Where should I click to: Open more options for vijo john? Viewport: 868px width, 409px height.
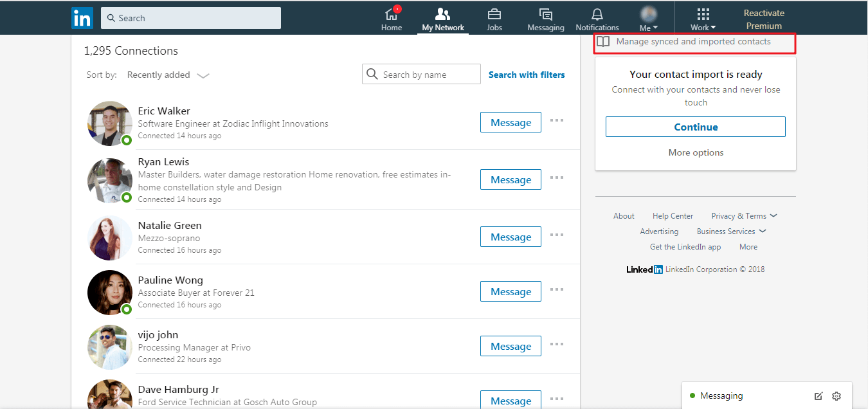pyautogui.click(x=557, y=344)
